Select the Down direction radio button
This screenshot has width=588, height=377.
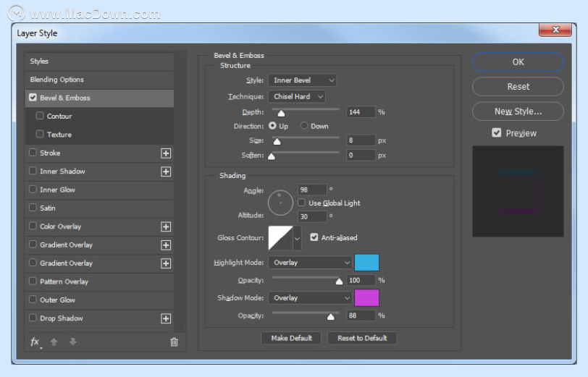304,126
